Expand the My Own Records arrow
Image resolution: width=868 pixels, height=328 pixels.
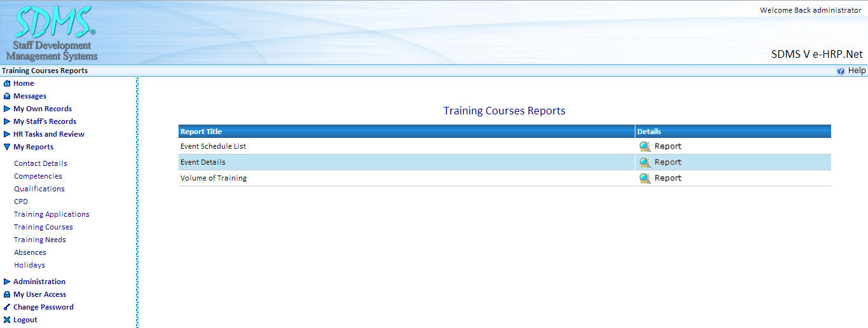7,109
